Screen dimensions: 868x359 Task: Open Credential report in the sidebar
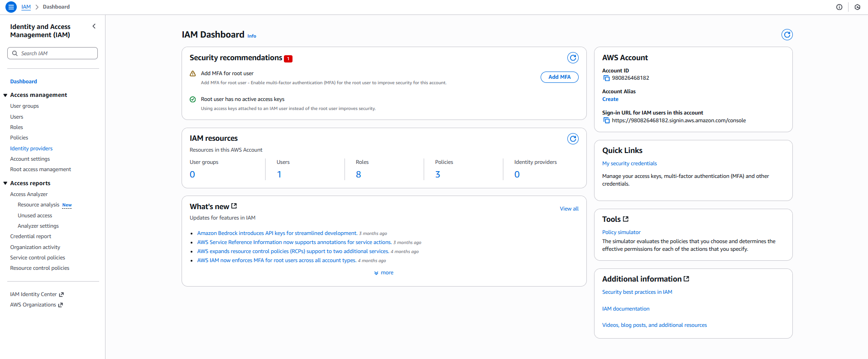click(31, 236)
